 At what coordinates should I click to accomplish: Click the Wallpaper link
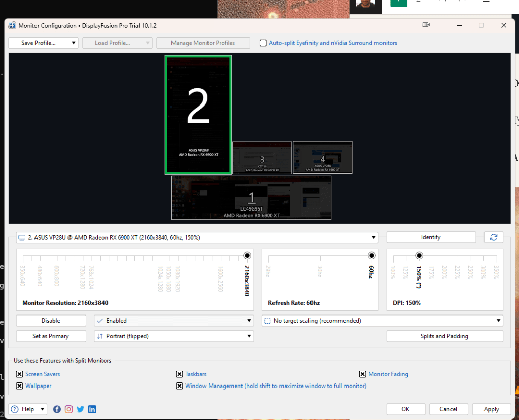pyautogui.click(x=39, y=386)
